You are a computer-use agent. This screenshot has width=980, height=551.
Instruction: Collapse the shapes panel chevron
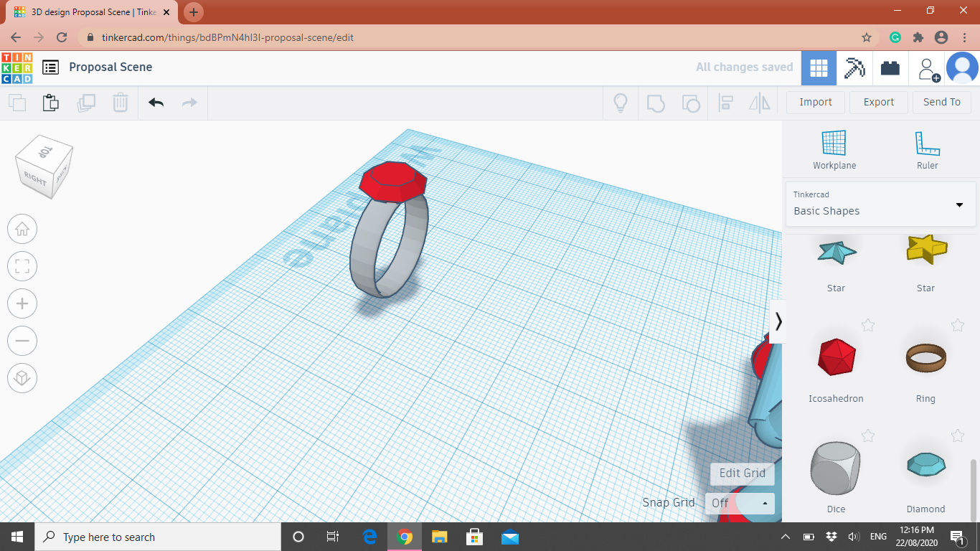pyautogui.click(x=778, y=321)
